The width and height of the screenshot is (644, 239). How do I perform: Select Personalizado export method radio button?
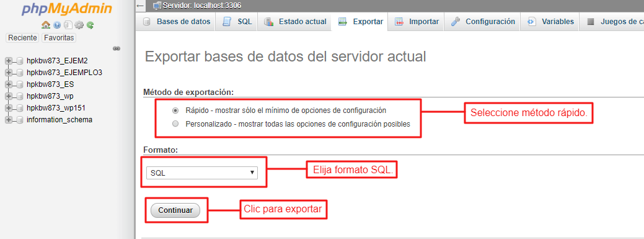click(175, 124)
